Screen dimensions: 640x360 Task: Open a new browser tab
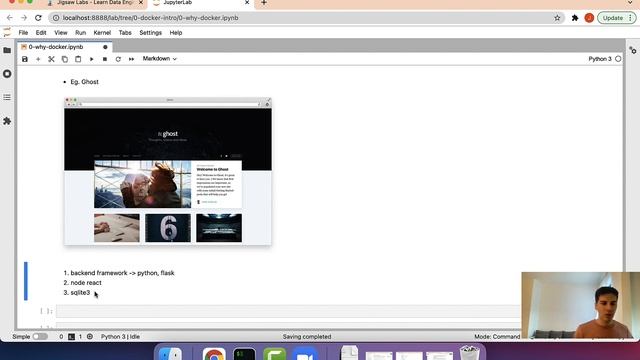[264, 3]
